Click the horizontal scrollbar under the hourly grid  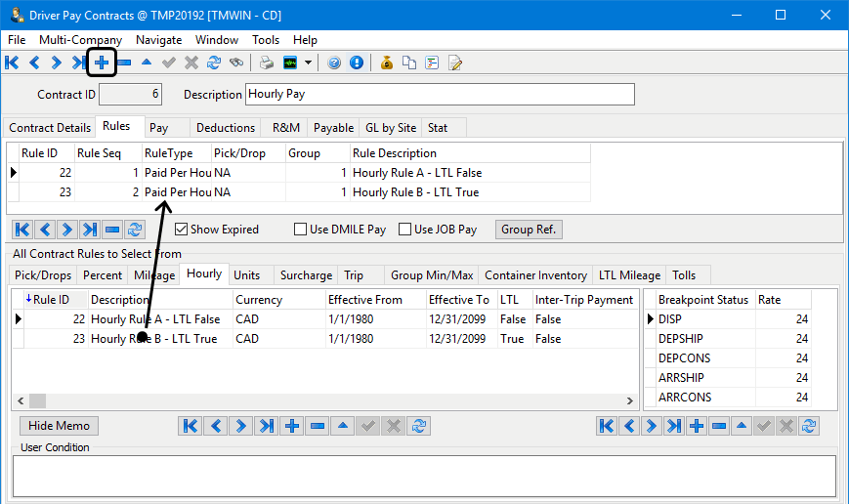[x=322, y=400]
